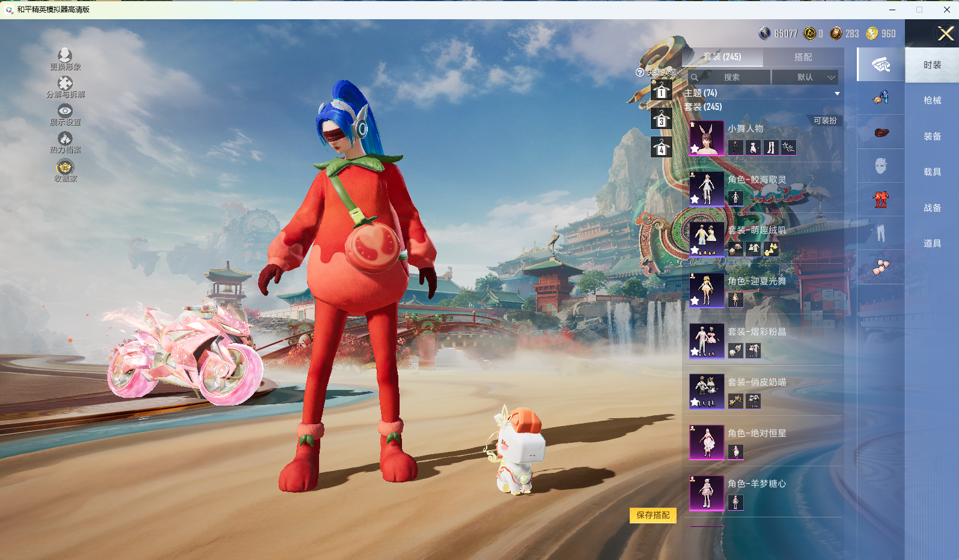959x560 pixels.
Task: Open 展示设置 eye display settings
Action: (x=65, y=112)
